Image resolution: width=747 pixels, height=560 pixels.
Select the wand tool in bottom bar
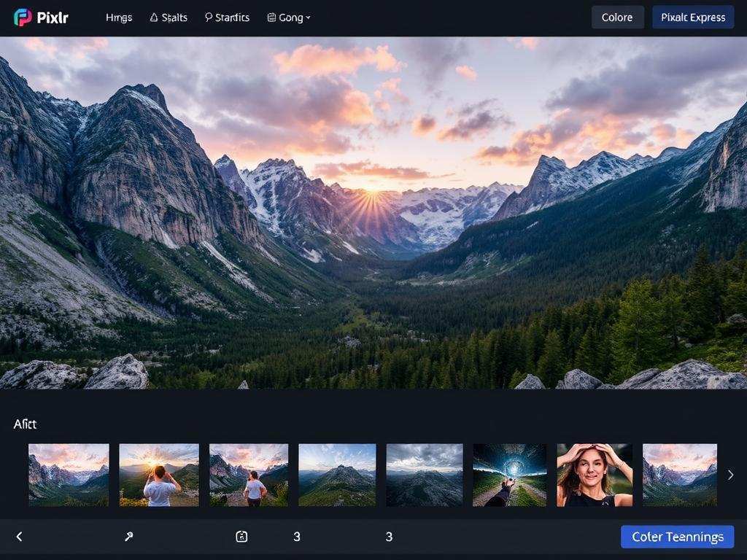129,537
